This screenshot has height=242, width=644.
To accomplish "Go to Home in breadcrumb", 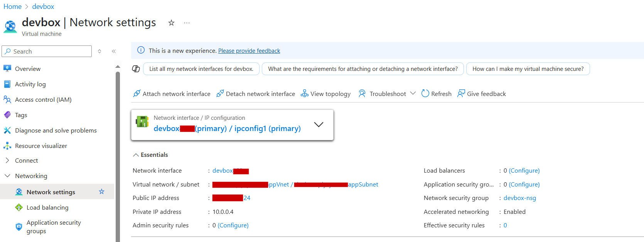I will pyautogui.click(x=13, y=7).
